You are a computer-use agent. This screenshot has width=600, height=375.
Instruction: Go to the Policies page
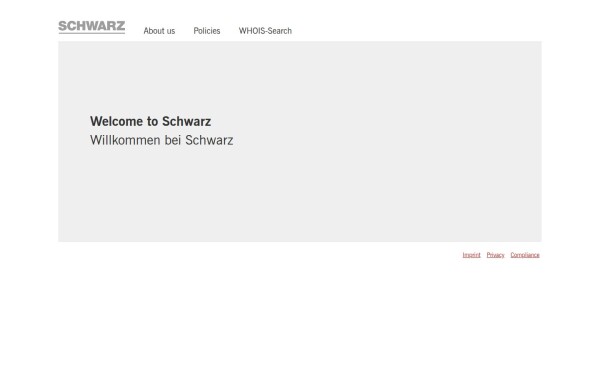click(207, 31)
